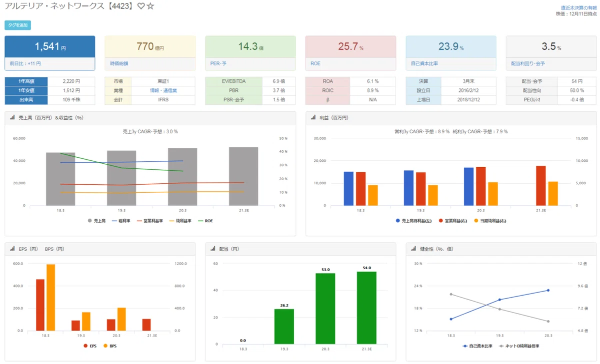Image resolution: width=600 pixels, height=364 pixels.
Task: Toggle the 自己資本比率 series in the 健全性 legend
Action: click(x=477, y=346)
